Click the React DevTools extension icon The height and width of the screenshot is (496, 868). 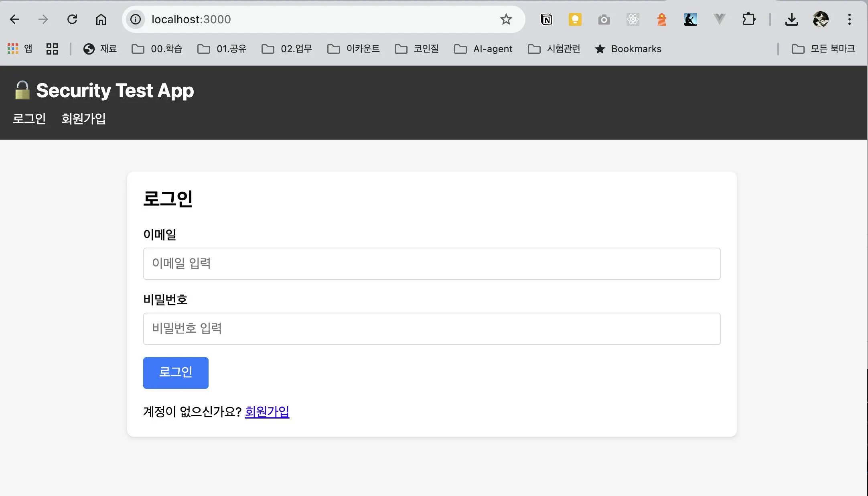click(x=633, y=19)
